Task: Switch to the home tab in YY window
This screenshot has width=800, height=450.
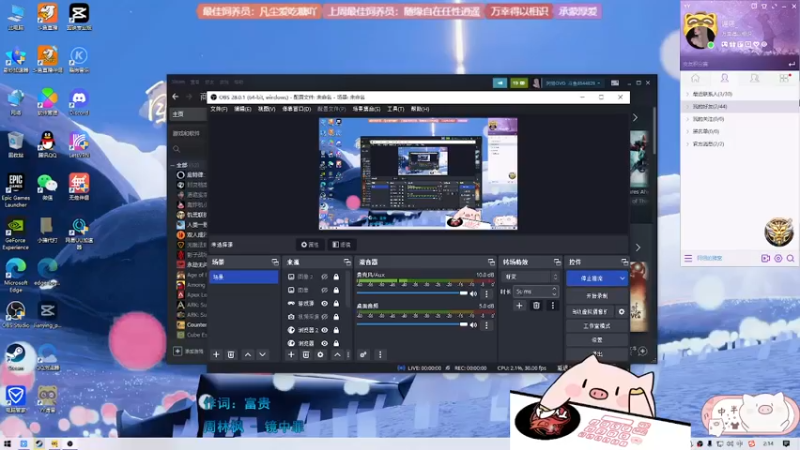Action: coord(695,78)
